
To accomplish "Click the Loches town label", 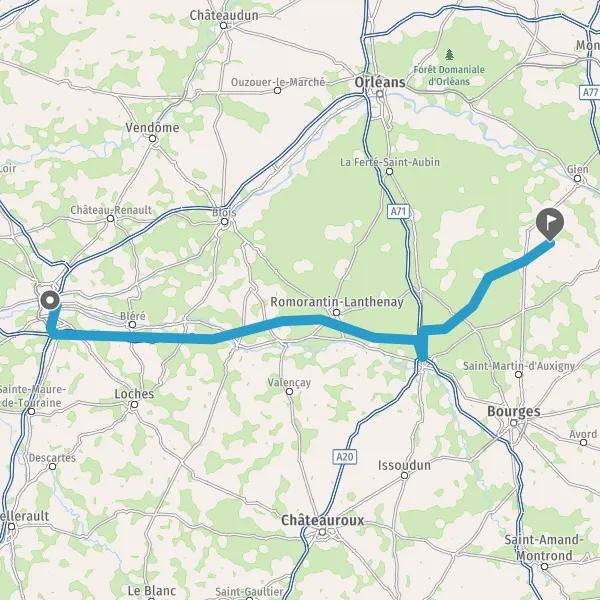I will coord(134,394).
